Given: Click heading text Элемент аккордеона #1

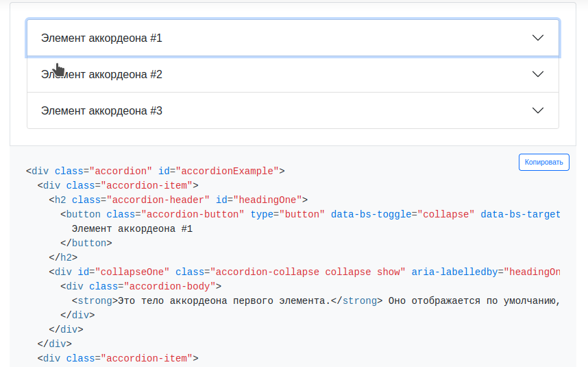Looking at the screenshot, I should (x=101, y=38).
